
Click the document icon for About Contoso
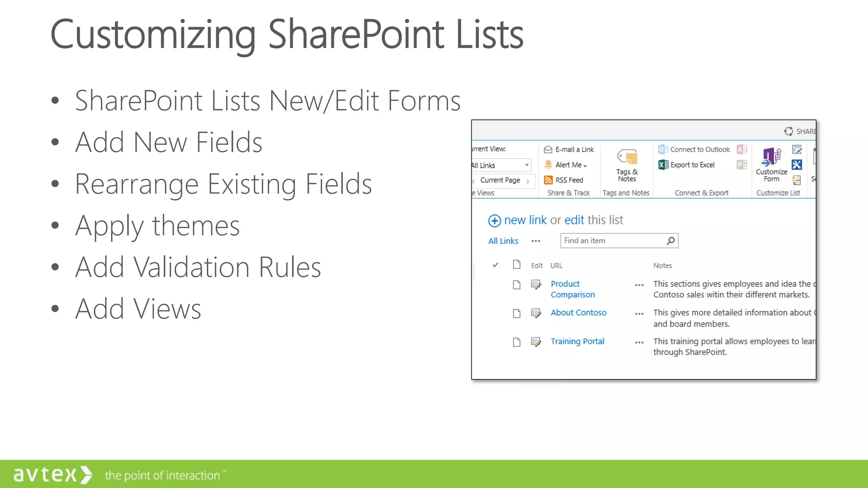tap(517, 313)
